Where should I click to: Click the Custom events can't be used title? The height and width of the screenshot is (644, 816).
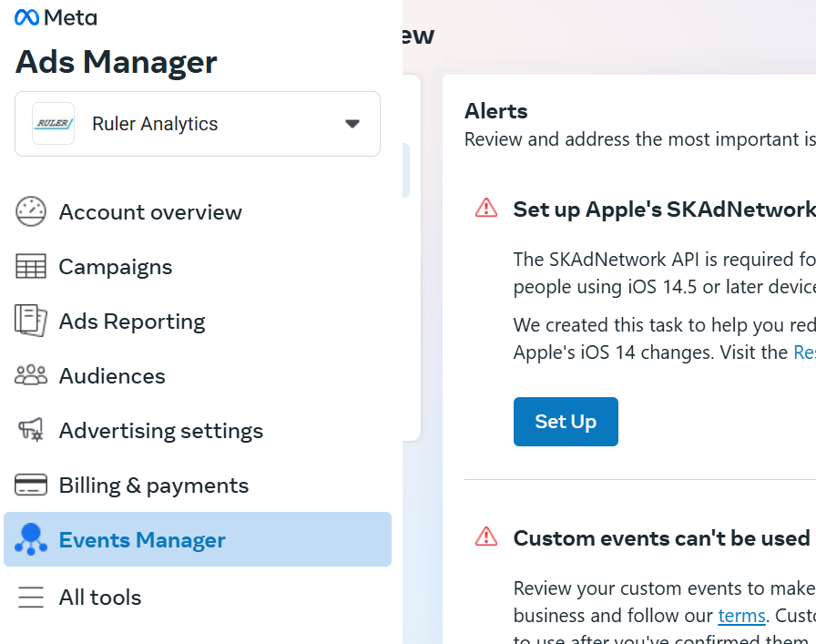662,538
